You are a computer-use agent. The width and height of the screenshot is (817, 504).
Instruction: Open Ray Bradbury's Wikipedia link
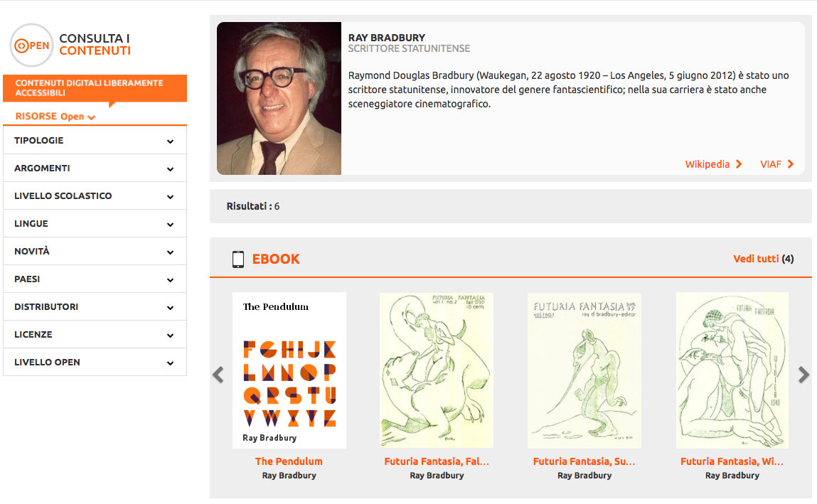[707, 164]
